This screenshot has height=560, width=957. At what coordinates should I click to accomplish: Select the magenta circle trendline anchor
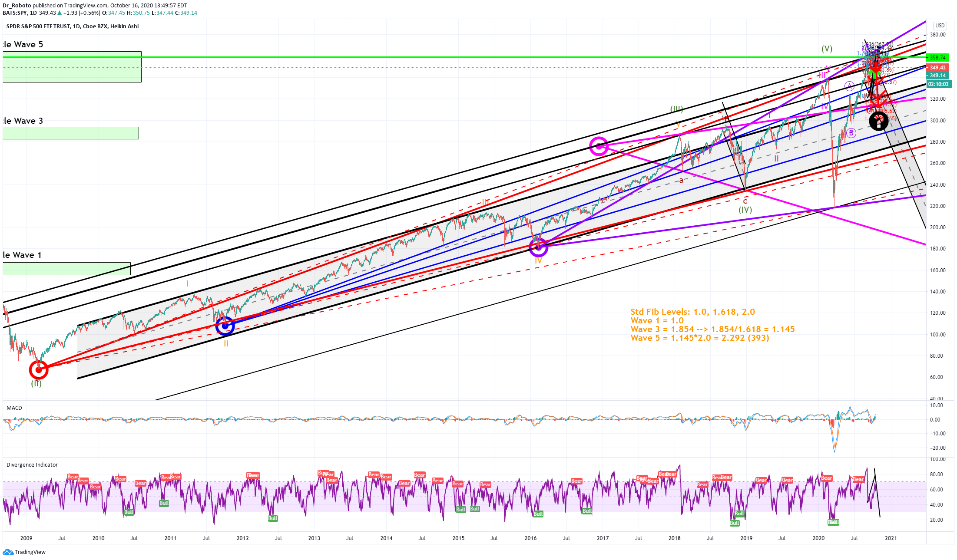[599, 146]
